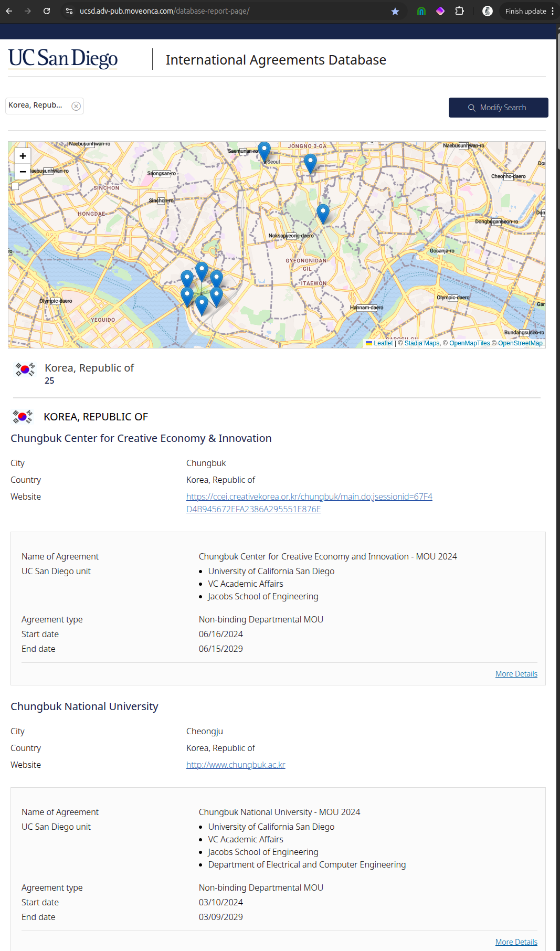
Task: Click the address bar URL
Action: click(x=164, y=11)
